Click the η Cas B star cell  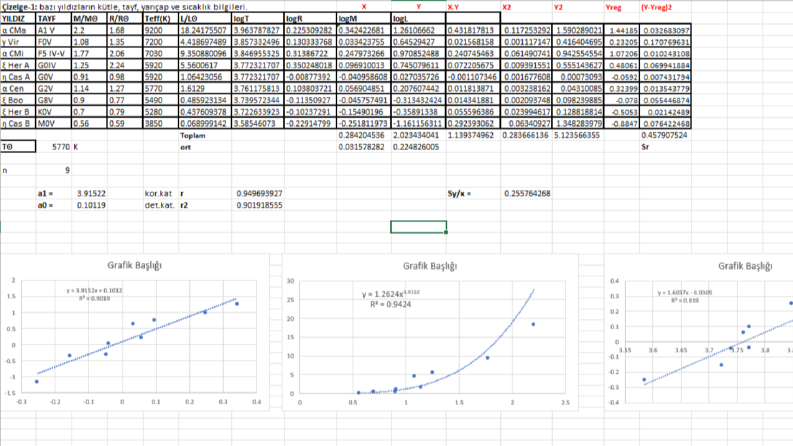pos(18,123)
